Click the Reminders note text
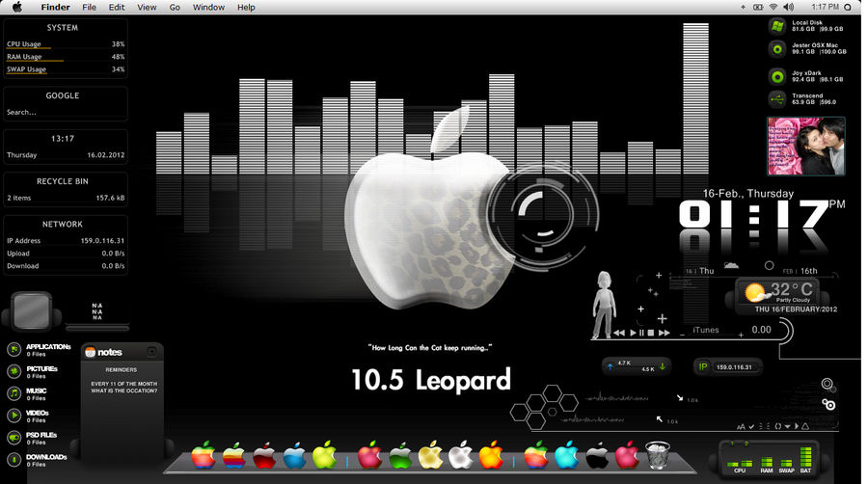868x484 pixels. (x=122, y=369)
